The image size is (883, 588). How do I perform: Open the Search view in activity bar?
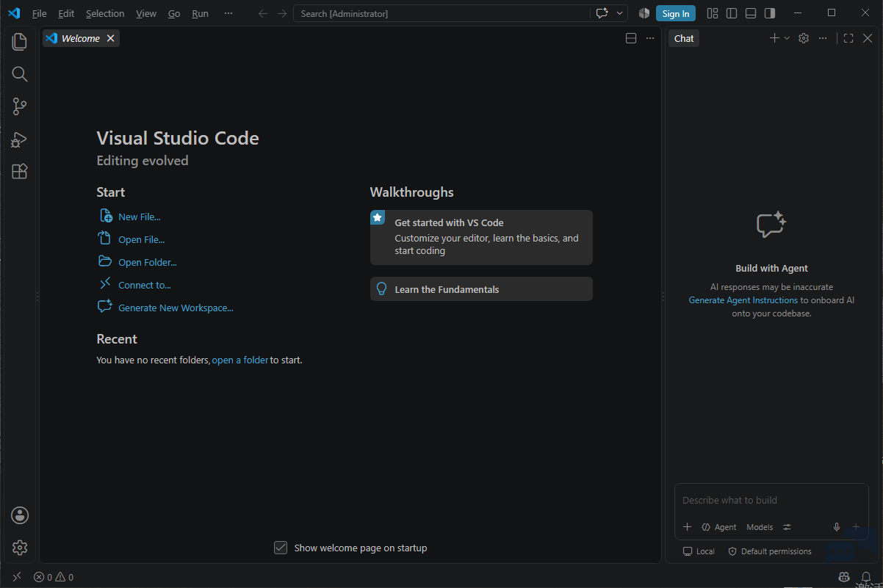click(x=20, y=74)
